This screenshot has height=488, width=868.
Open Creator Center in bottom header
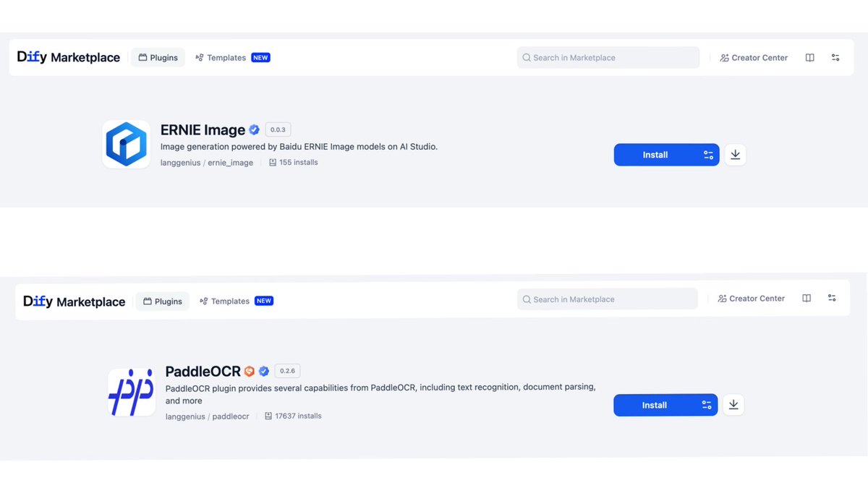pyautogui.click(x=751, y=299)
